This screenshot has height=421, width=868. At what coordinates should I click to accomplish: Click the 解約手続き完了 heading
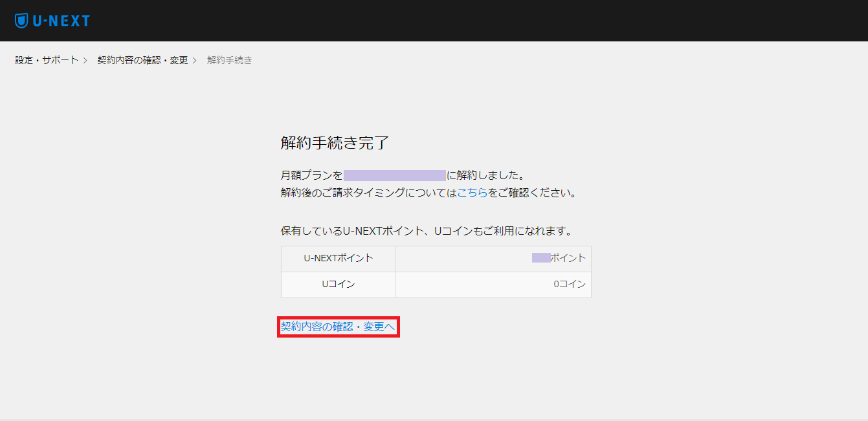tap(335, 143)
